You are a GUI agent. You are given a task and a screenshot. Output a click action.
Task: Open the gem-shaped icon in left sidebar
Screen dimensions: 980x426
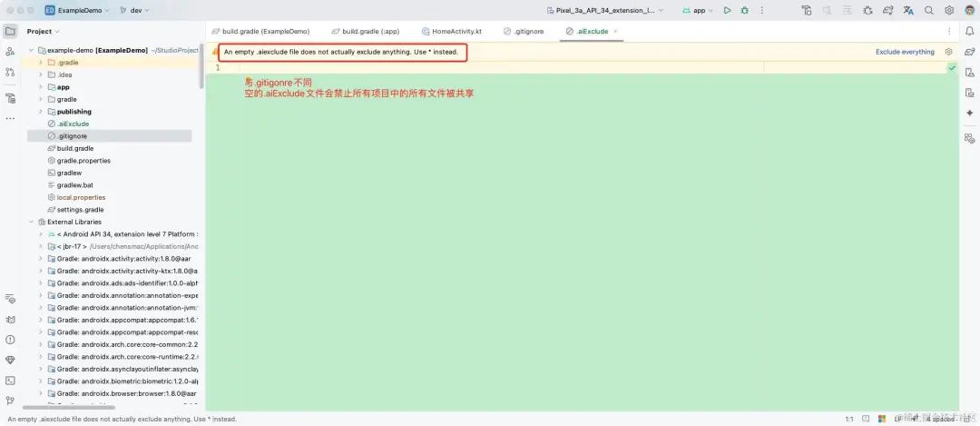(10, 361)
